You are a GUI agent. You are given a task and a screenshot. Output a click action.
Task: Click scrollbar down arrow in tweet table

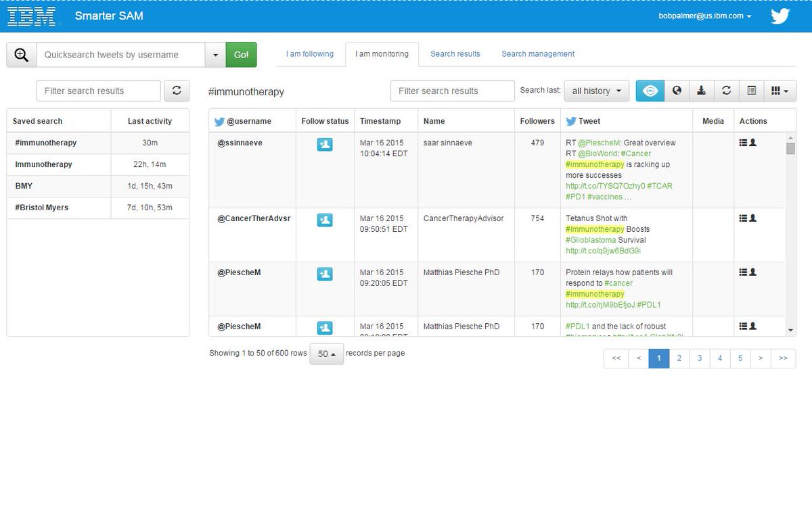790,331
